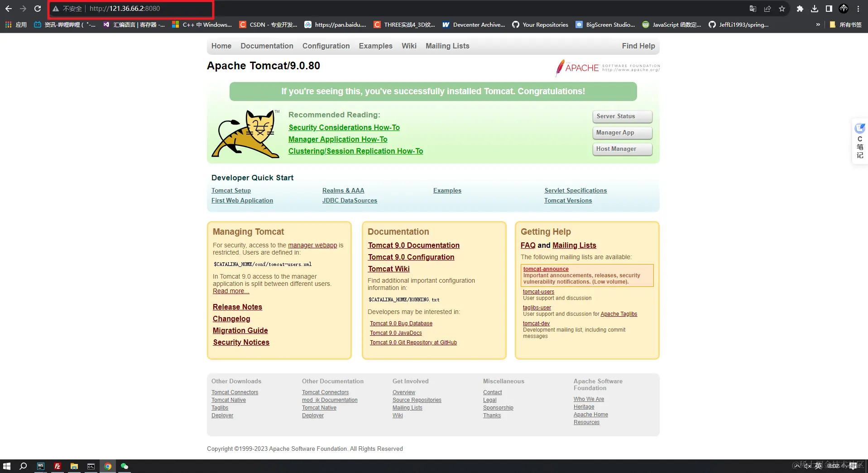Viewport: 868px width, 473px height.
Task: Open the Extensions puzzle-piece icon
Action: point(800,9)
